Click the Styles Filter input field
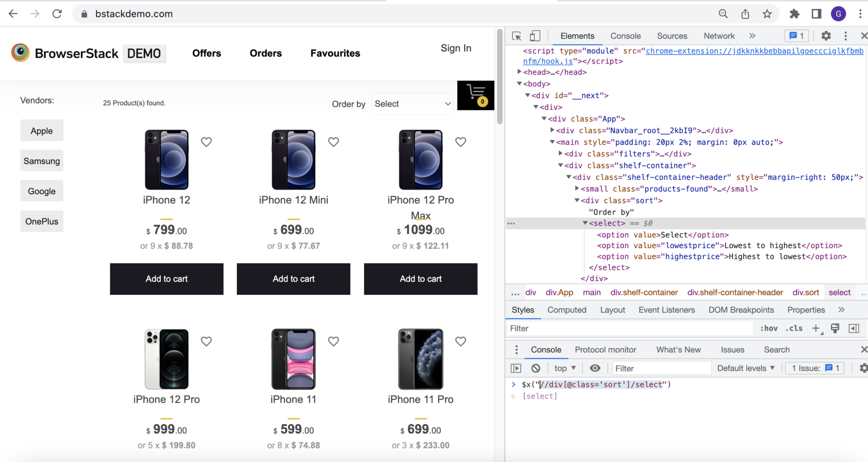The width and height of the screenshot is (868, 462). coord(627,328)
